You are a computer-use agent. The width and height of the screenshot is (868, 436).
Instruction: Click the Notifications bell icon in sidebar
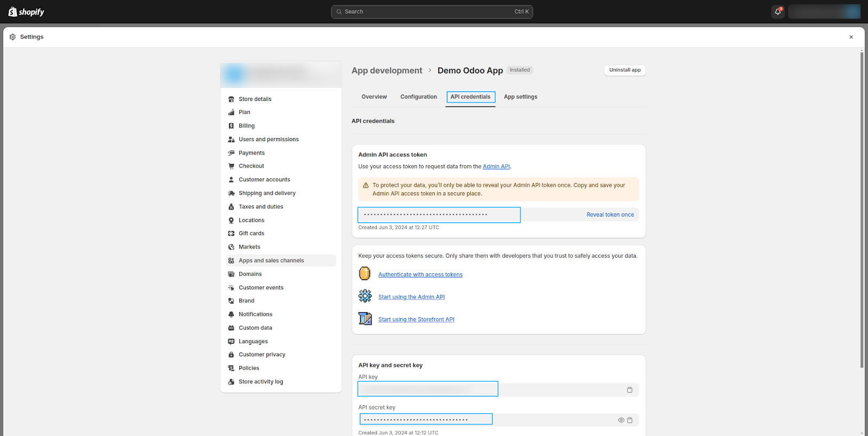(231, 314)
